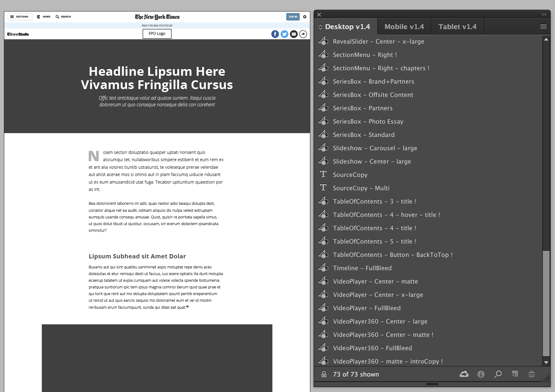The height and width of the screenshot is (392, 555).
Task: Click the dark video placeholder block
Action: point(157,358)
